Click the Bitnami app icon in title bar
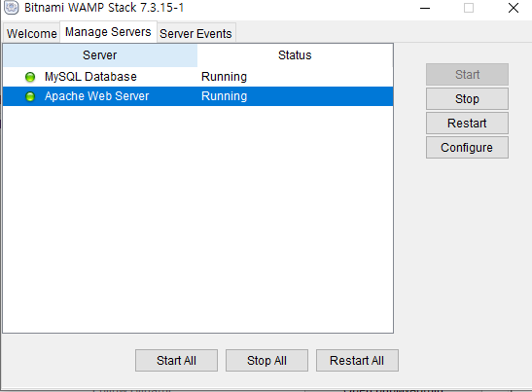The height and width of the screenshot is (392, 532). coord(12,7)
